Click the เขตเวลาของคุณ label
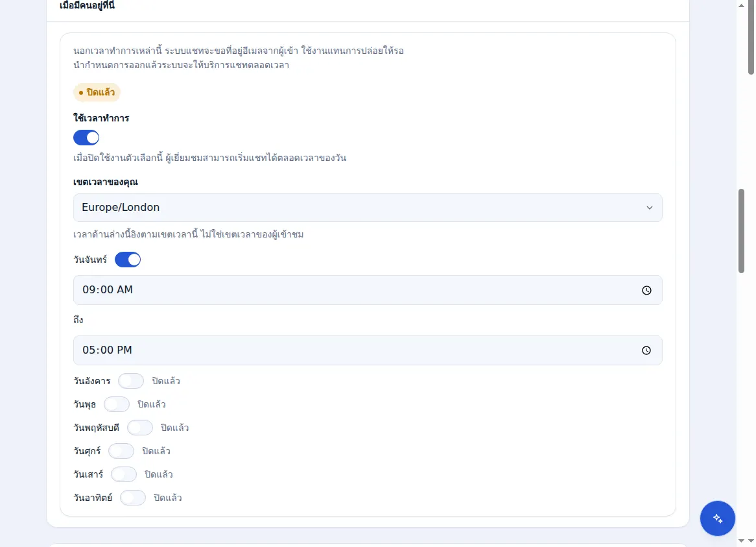 pyautogui.click(x=106, y=182)
